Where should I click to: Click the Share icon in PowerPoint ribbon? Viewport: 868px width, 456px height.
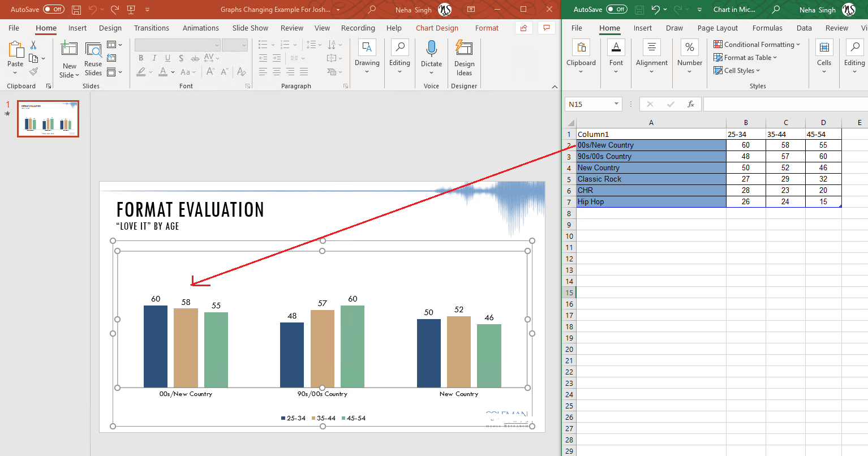click(x=524, y=28)
